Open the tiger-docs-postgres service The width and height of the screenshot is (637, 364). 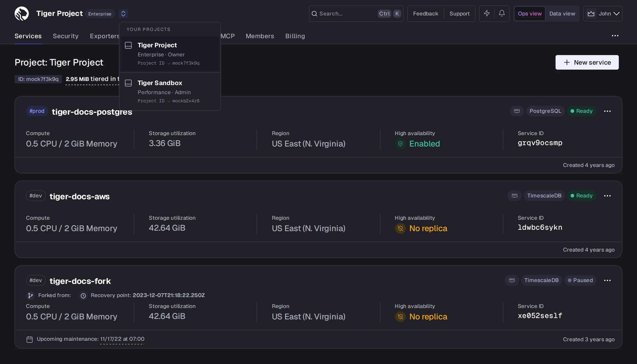[x=92, y=111]
